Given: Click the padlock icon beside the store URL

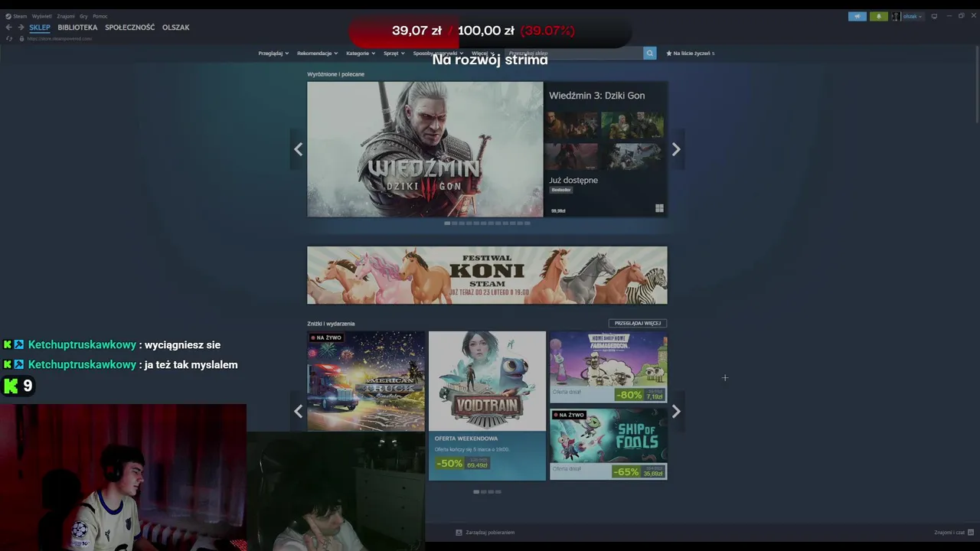Looking at the screenshot, I should click(21, 38).
